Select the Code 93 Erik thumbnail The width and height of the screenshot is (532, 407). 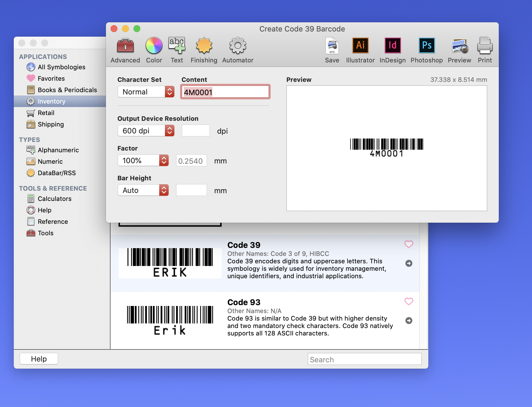170,321
